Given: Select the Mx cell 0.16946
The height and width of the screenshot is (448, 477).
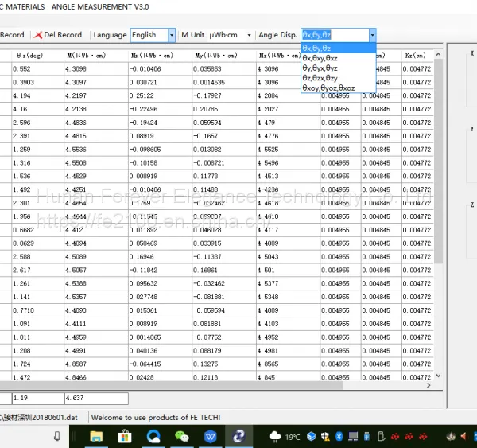Looking at the screenshot, I should 160,257.
